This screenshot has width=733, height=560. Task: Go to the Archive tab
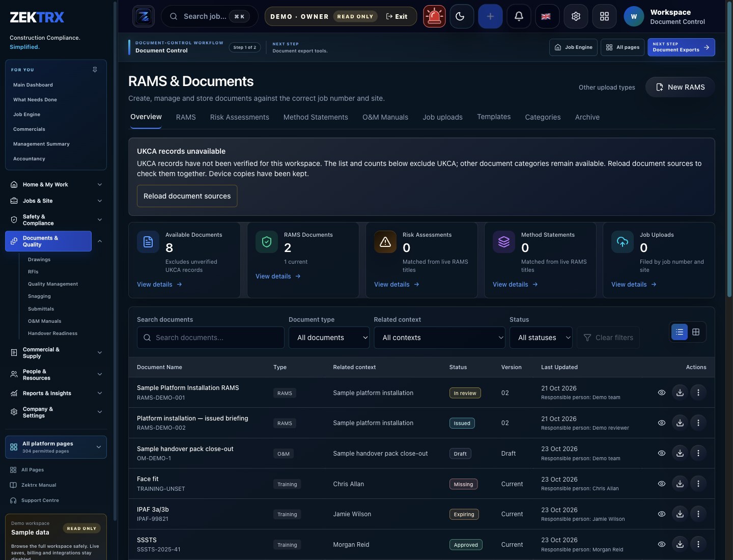click(587, 117)
